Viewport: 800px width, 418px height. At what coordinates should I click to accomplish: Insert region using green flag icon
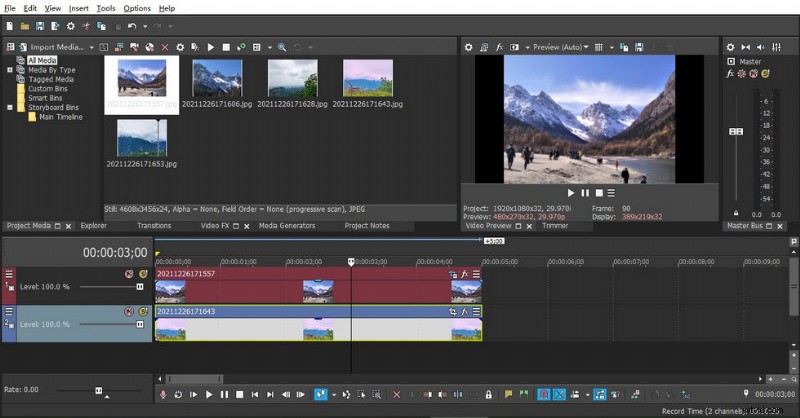[x=523, y=395]
